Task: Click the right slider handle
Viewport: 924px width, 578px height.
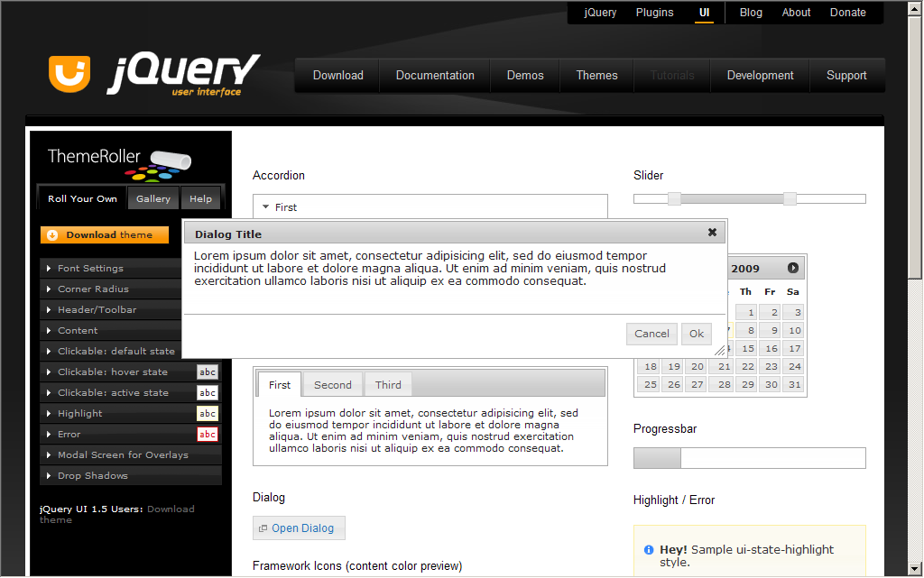Action: click(790, 198)
